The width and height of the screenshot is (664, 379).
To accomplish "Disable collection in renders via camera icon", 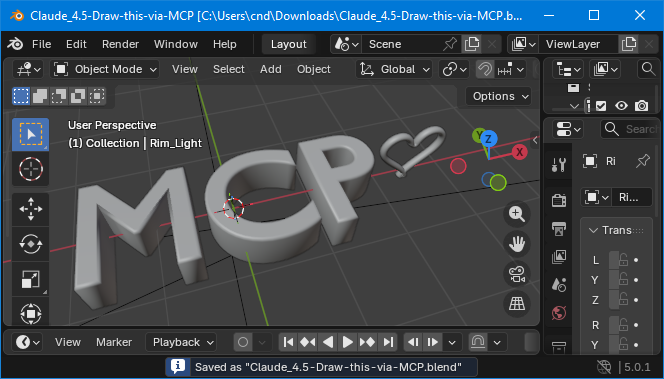I will (x=641, y=106).
